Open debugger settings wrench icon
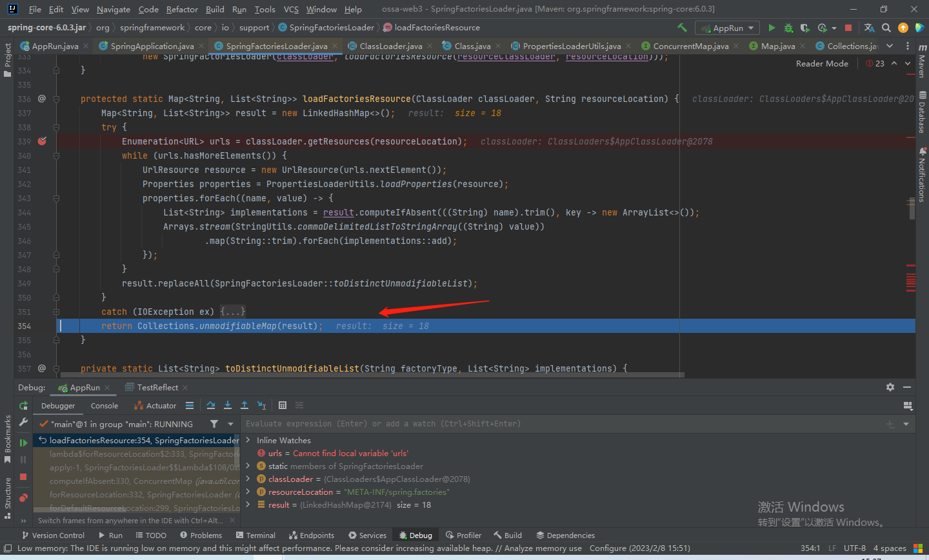The image size is (929, 560). pos(23,422)
